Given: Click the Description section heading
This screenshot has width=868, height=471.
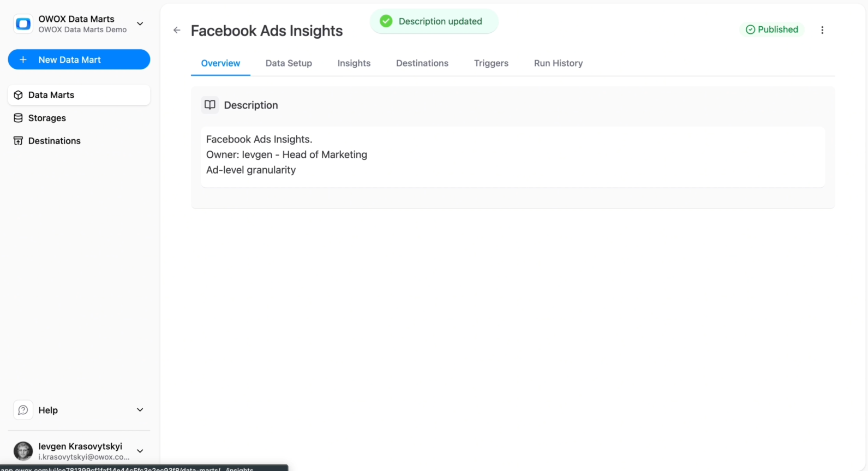Looking at the screenshot, I should tap(251, 105).
